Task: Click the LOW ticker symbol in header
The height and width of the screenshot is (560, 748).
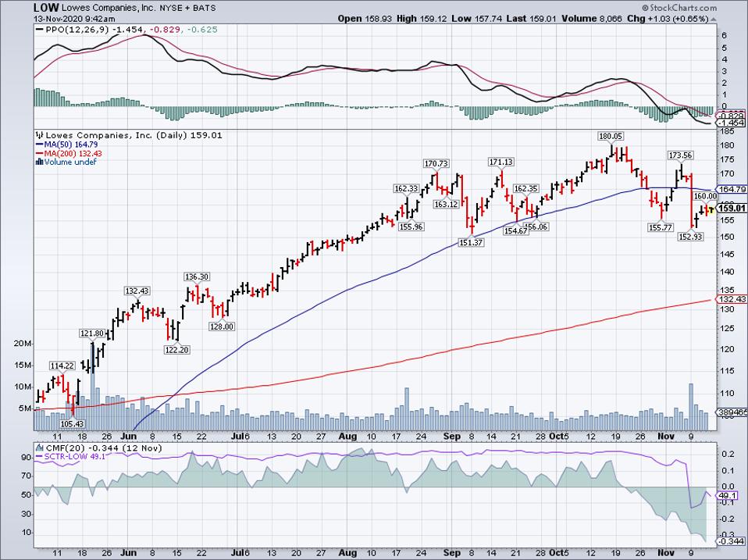Action: (46, 8)
